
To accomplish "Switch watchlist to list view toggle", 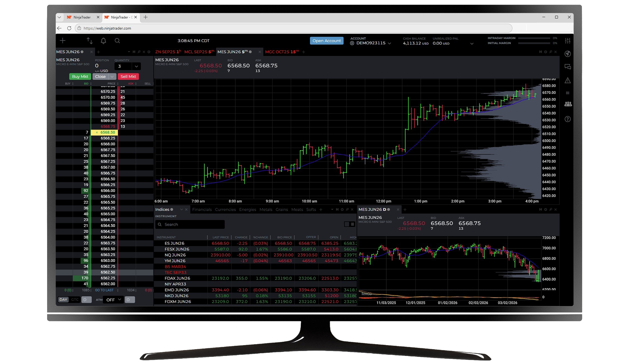I will pyautogui.click(x=352, y=224).
